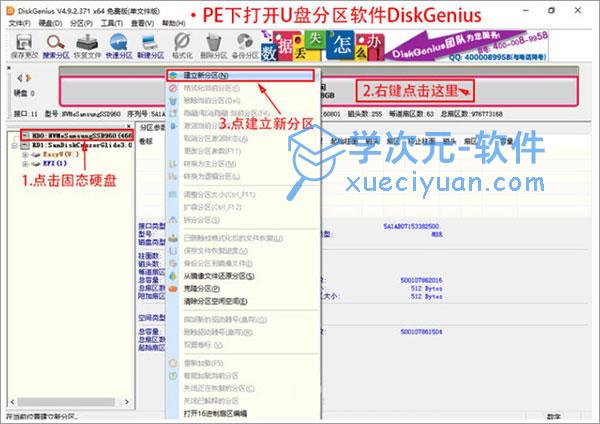This screenshot has width=600, height=424.
Task: Click the 500107862016 total bytes value
Action: point(421,280)
